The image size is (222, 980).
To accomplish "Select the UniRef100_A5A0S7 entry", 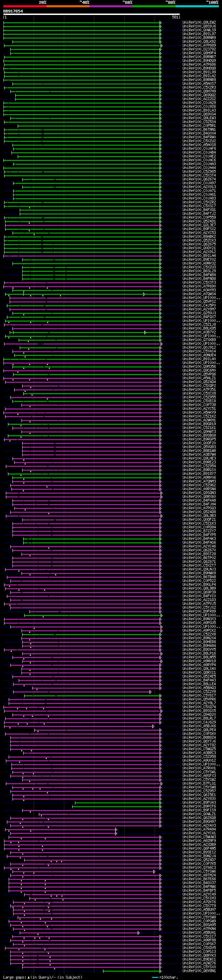I will pyautogui.click(x=199, y=84).
